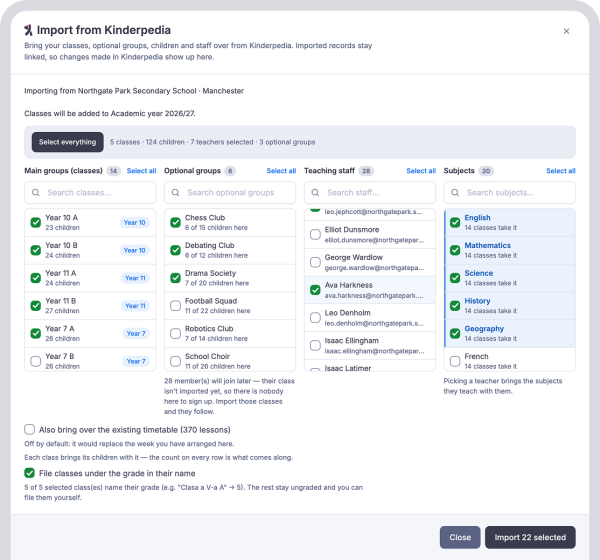
Task: Click the search icon in Search subjects
Action: point(455,193)
